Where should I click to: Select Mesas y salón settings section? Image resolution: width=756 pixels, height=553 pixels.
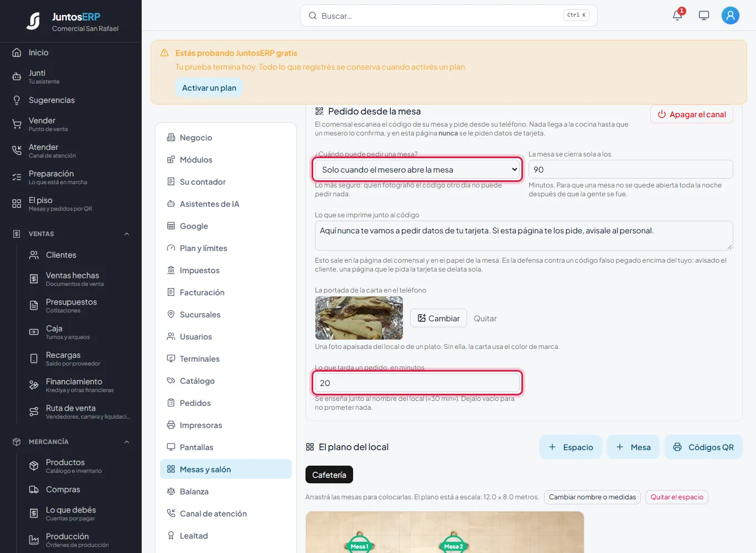point(226,469)
